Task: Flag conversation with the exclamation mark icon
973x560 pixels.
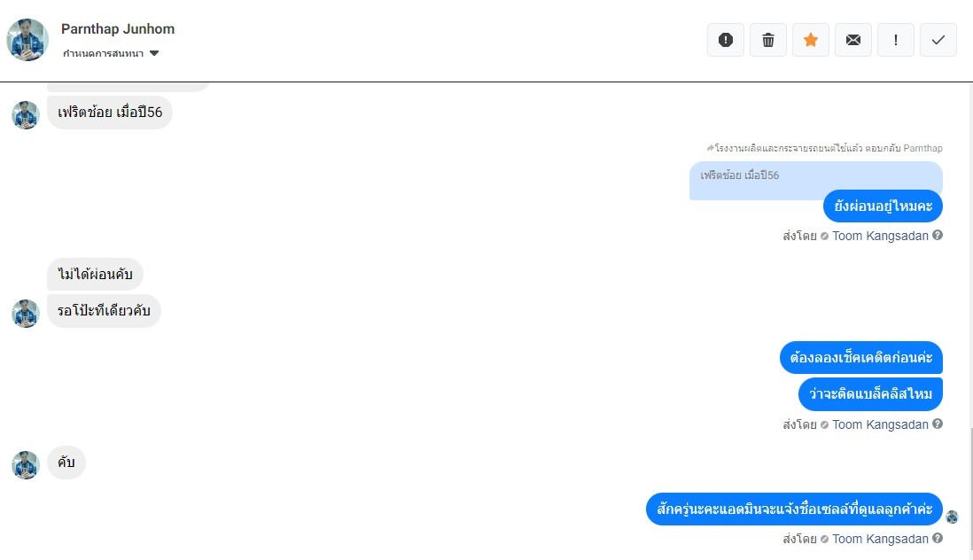Action: click(x=895, y=40)
